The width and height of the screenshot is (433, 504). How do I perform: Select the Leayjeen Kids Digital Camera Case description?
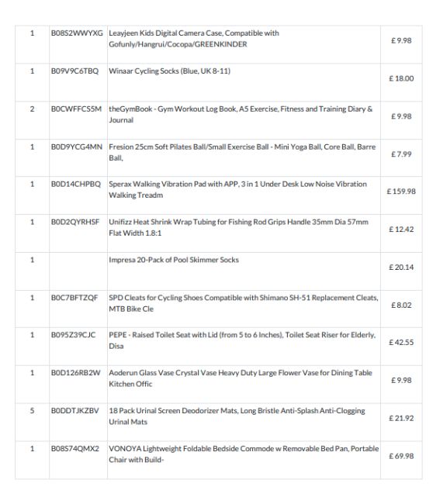[194, 39]
